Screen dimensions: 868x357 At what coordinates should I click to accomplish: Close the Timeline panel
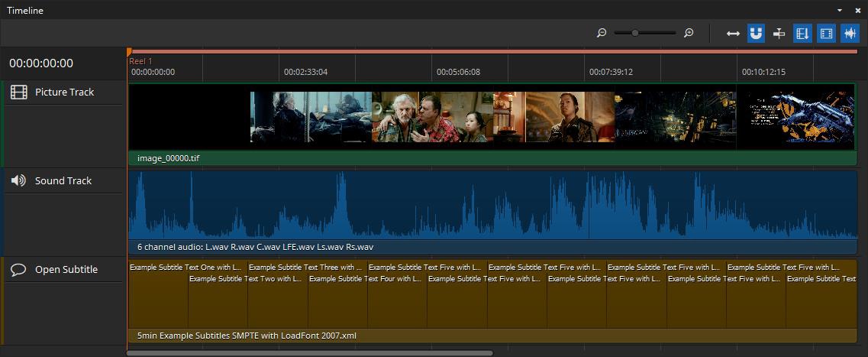857,10
